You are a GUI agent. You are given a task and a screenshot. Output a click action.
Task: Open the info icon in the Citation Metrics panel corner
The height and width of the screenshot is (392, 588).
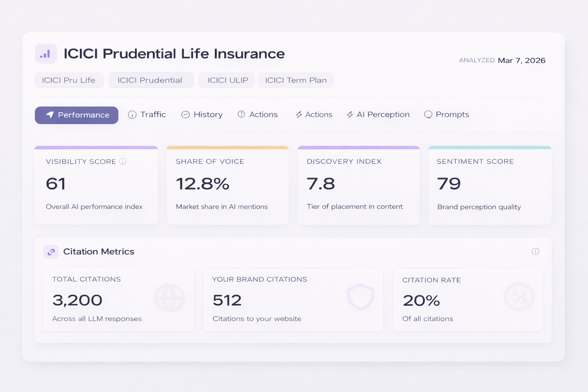(x=535, y=252)
